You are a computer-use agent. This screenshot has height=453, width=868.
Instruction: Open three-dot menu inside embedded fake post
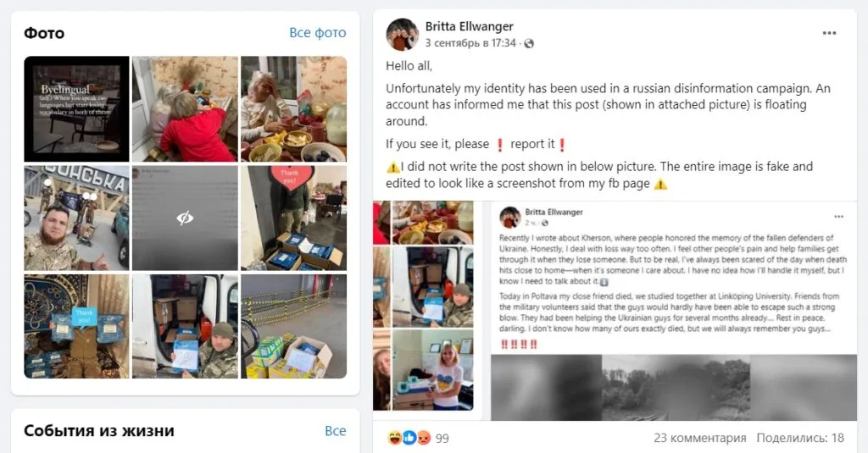coord(838,216)
